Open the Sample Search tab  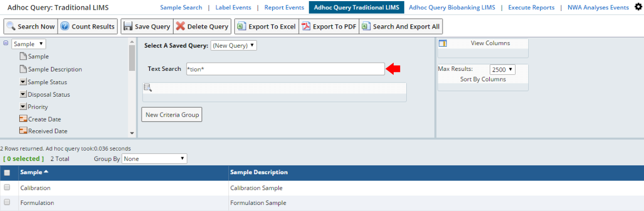(181, 7)
